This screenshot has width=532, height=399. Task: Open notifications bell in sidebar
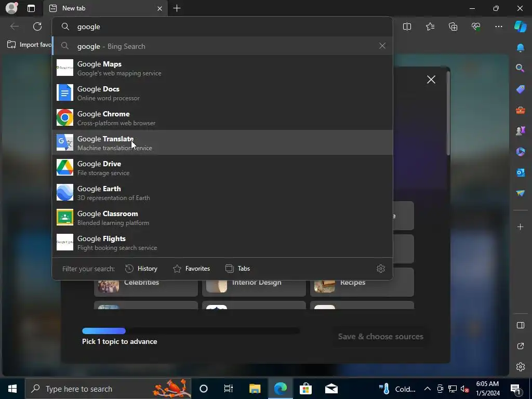coord(520,48)
